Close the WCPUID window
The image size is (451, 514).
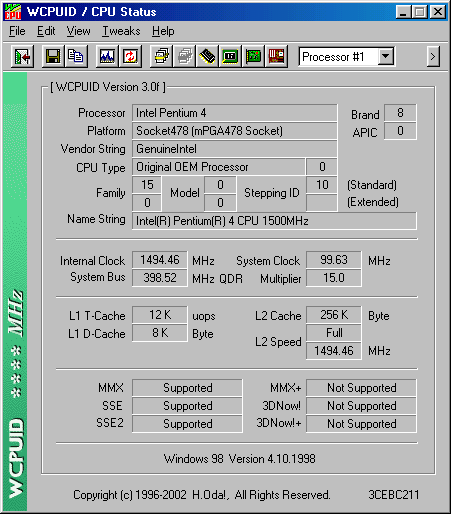tap(438, 12)
